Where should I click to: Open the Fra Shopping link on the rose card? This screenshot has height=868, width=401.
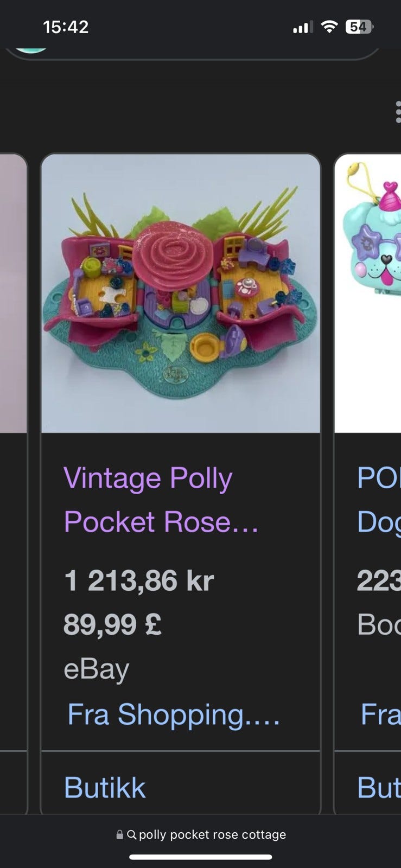coord(174,714)
